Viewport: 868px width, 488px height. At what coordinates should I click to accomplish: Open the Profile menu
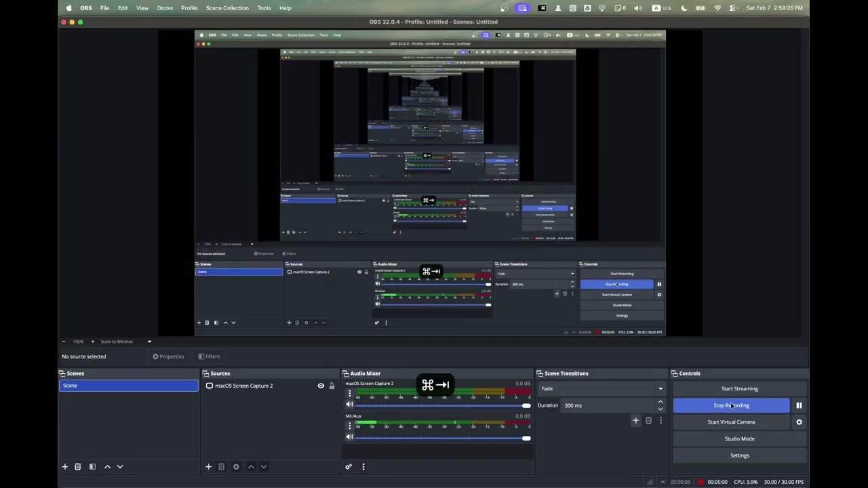click(x=189, y=8)
